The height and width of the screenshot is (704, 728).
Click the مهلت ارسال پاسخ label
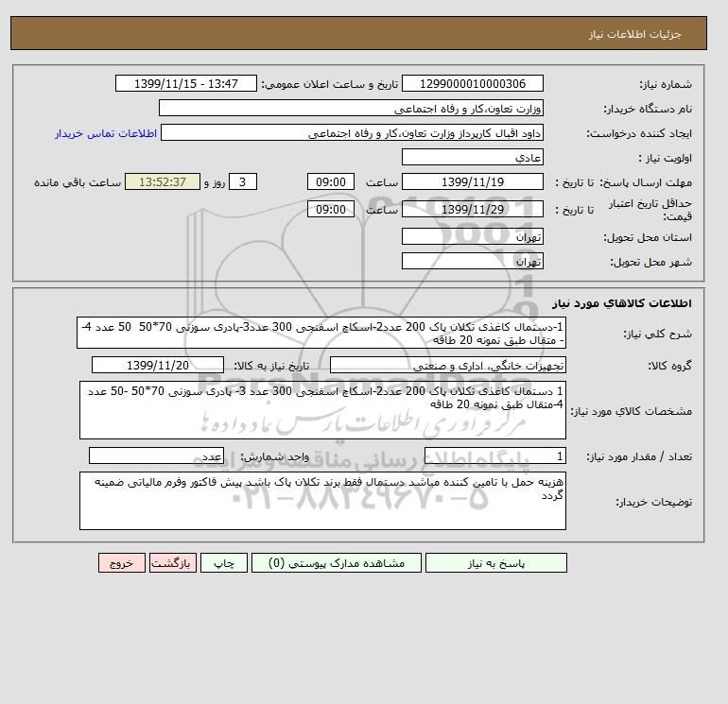tap(647, 182)
